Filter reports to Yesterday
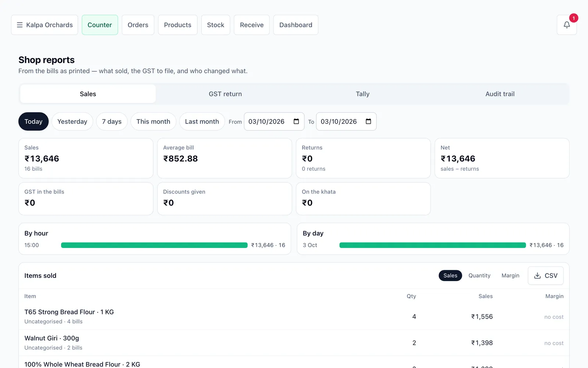Image resolution: width=588 pixels, height=368 pixels. [72, 121]
